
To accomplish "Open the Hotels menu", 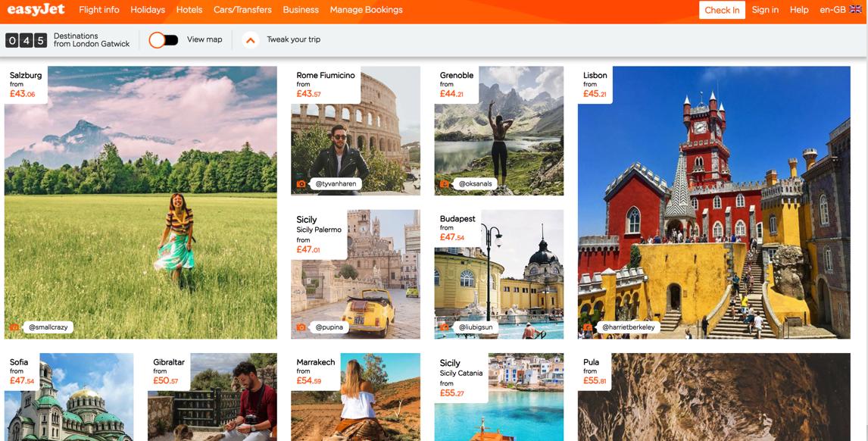I will pos(189,9).
